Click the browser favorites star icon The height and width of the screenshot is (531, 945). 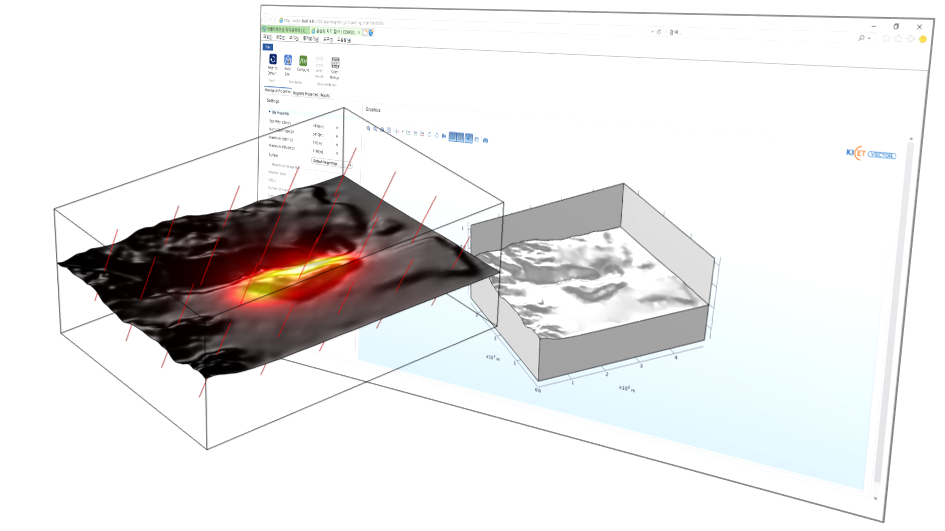[x=898, y=38]
